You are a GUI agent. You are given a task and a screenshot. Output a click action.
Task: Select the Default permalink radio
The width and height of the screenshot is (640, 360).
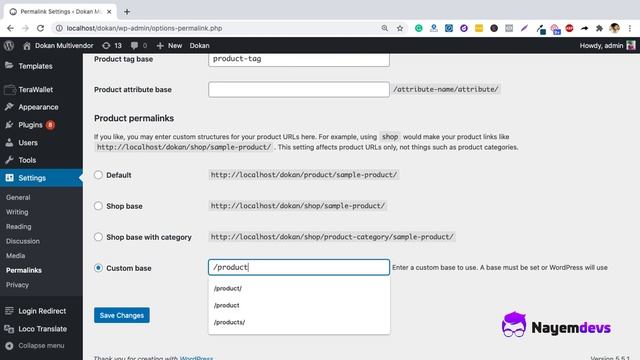pyautogui.click(x=98, y=175)
